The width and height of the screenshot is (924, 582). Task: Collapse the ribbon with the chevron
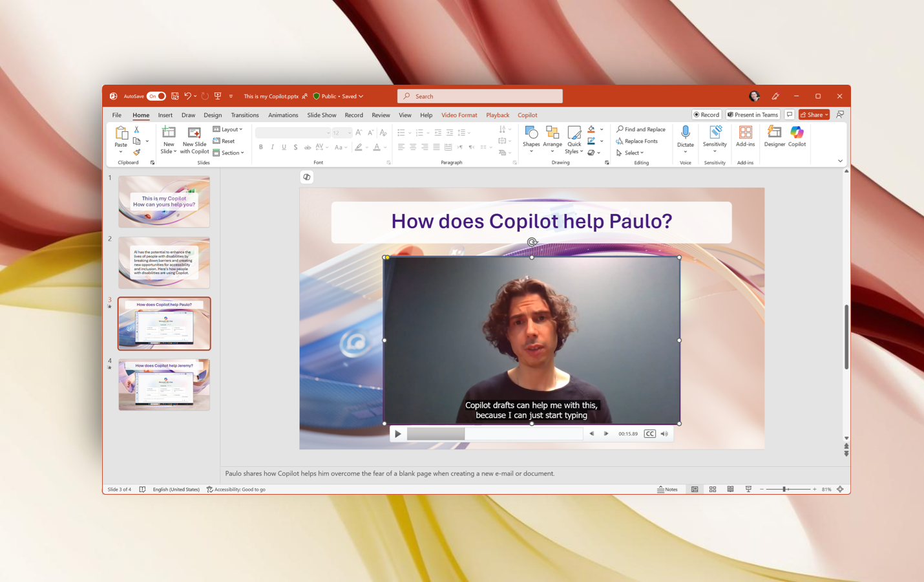840,161
